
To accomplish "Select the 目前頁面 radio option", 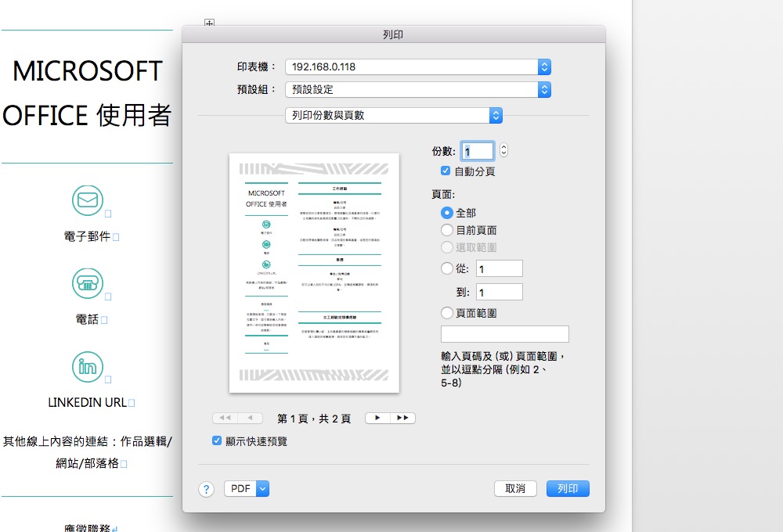I will click(x=447, y=230).
